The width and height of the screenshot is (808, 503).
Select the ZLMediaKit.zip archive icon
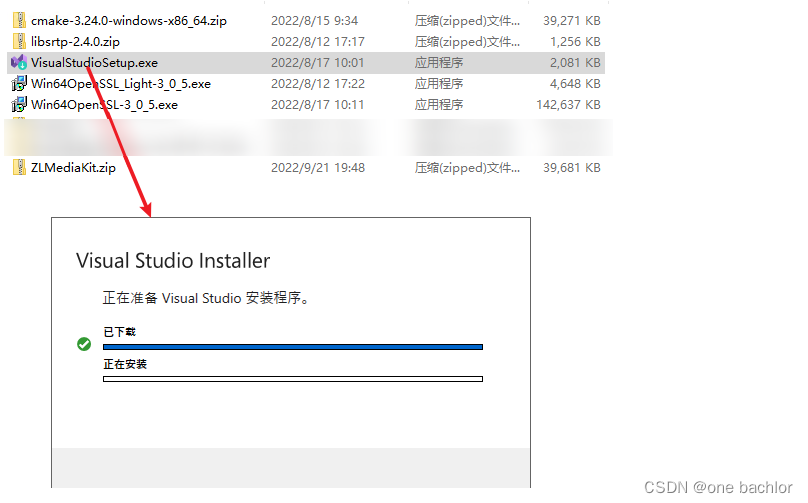19,167
